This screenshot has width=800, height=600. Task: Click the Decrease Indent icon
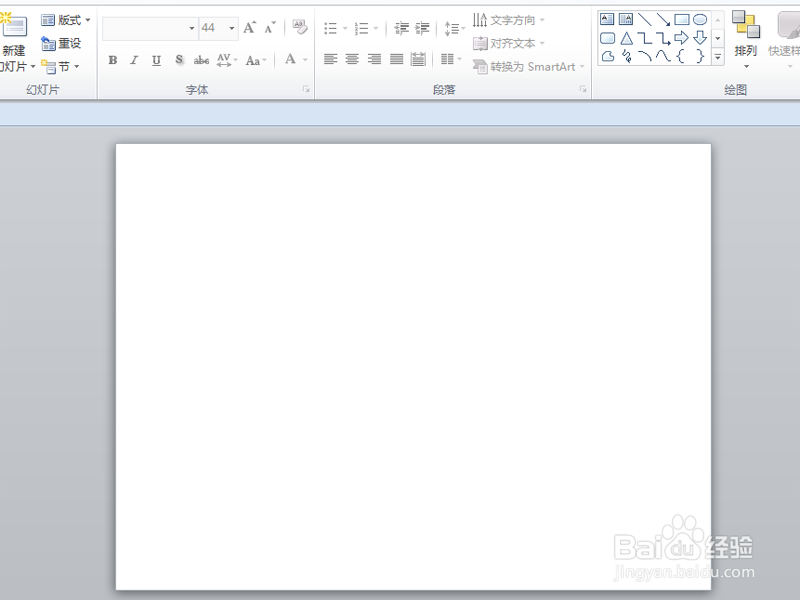(x=402, y=28)
